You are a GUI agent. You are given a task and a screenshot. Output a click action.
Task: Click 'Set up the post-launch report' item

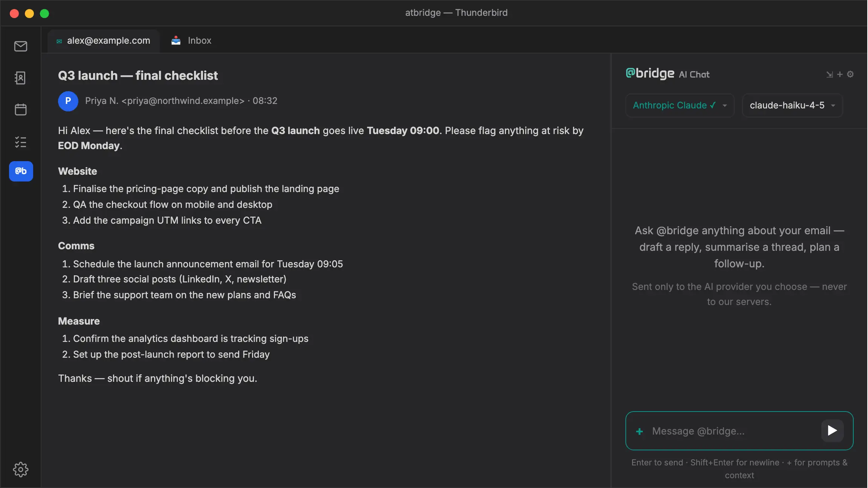pos(171,354)
